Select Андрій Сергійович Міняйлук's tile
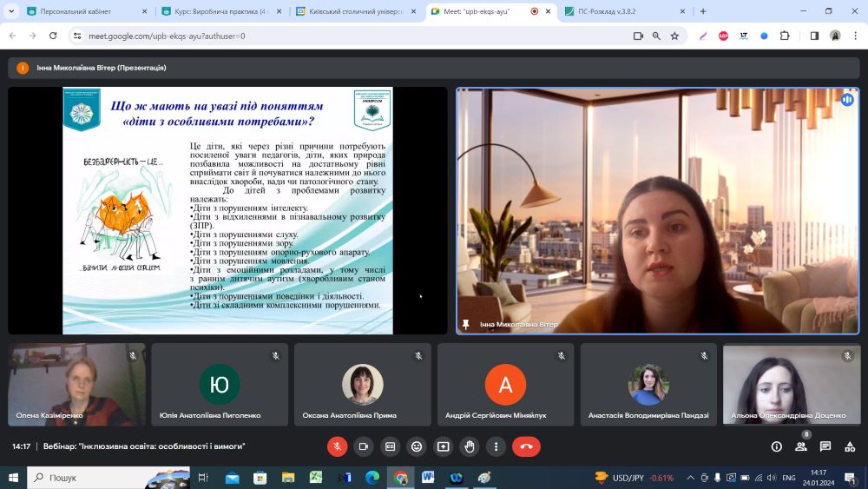868x489 pixels. (505, 384)
